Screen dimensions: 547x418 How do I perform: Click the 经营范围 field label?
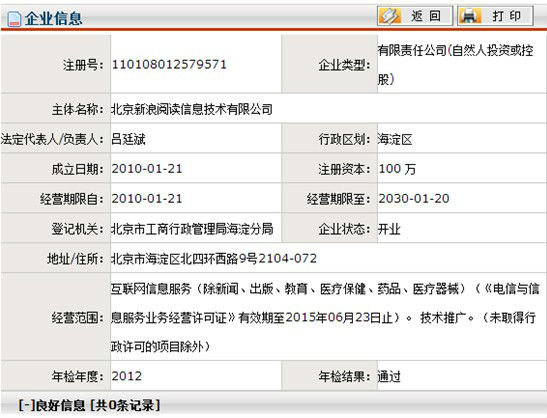77,318
